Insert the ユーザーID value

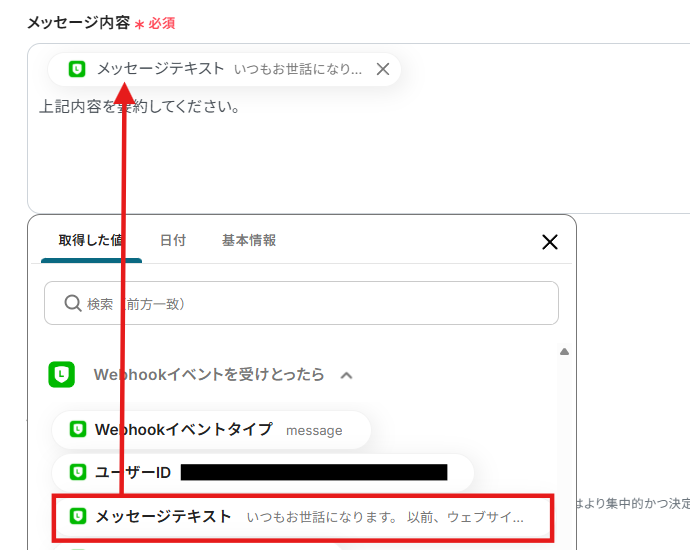pos(263,473)
